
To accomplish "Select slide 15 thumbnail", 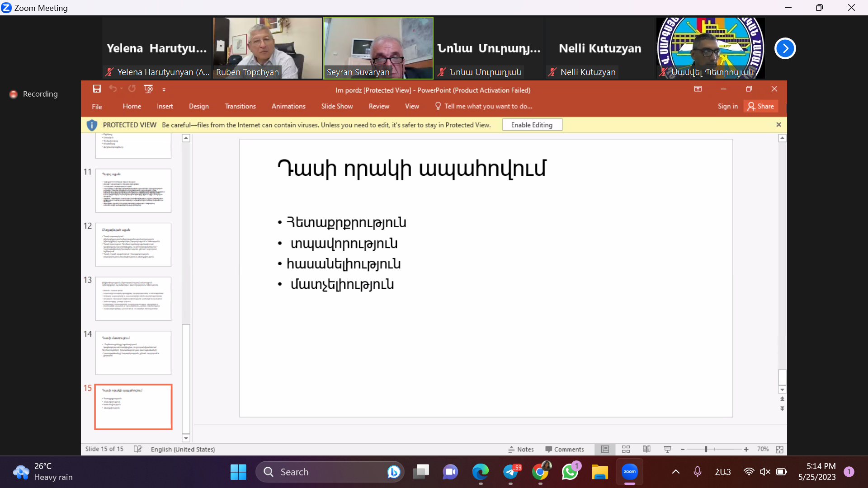I will (133, 407).
